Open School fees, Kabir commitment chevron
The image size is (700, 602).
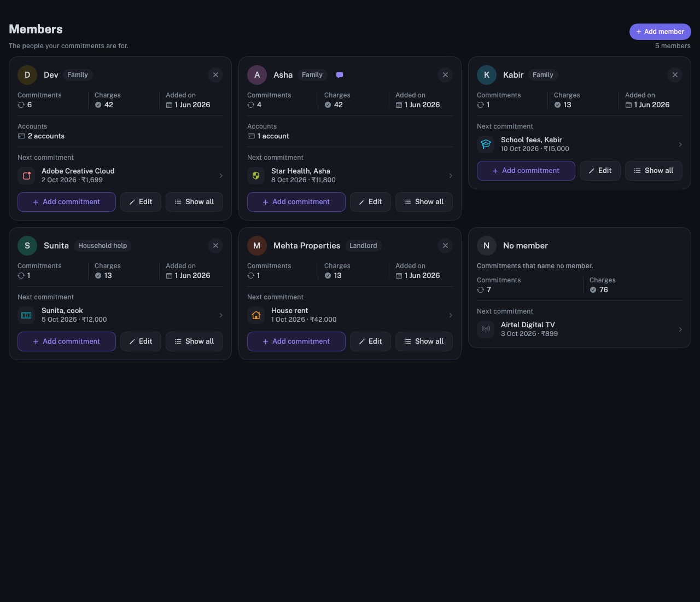tap(680, 144)
